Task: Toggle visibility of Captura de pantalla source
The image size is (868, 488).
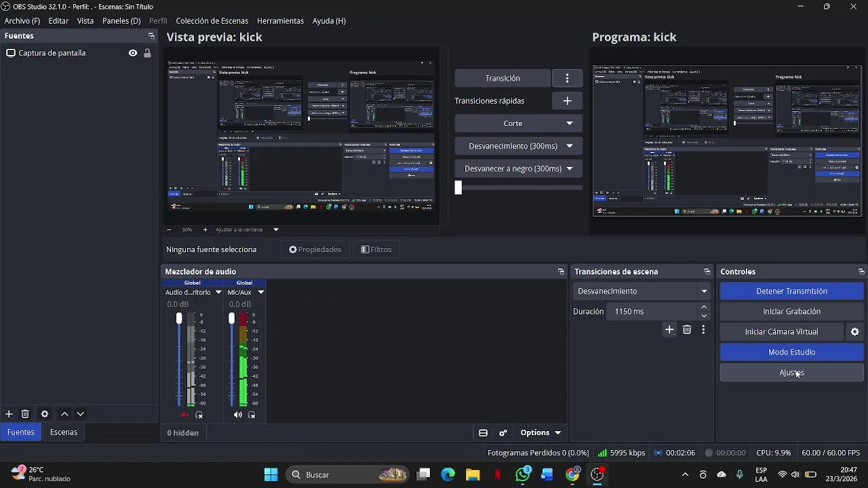Action: tap(133, 53)
